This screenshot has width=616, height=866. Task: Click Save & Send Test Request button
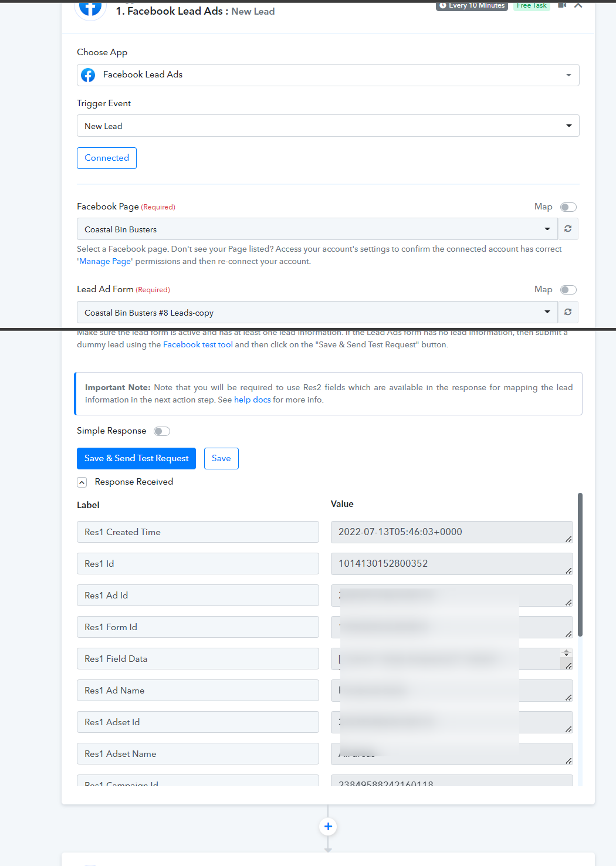click(x=136, y=458)
